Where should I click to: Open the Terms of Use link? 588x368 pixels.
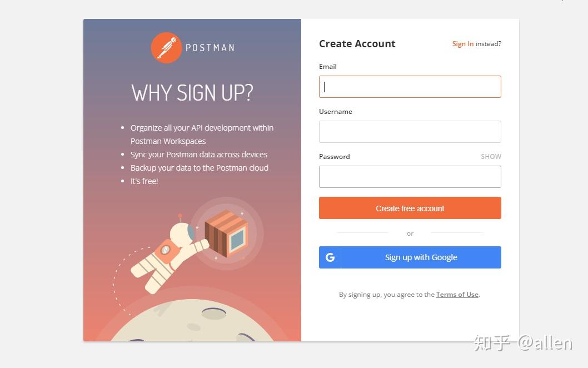click(457, 295)
